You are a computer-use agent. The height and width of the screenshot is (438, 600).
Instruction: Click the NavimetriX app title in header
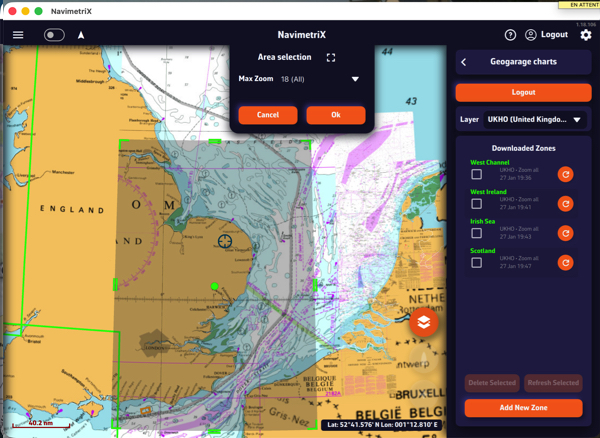(302, 35)
